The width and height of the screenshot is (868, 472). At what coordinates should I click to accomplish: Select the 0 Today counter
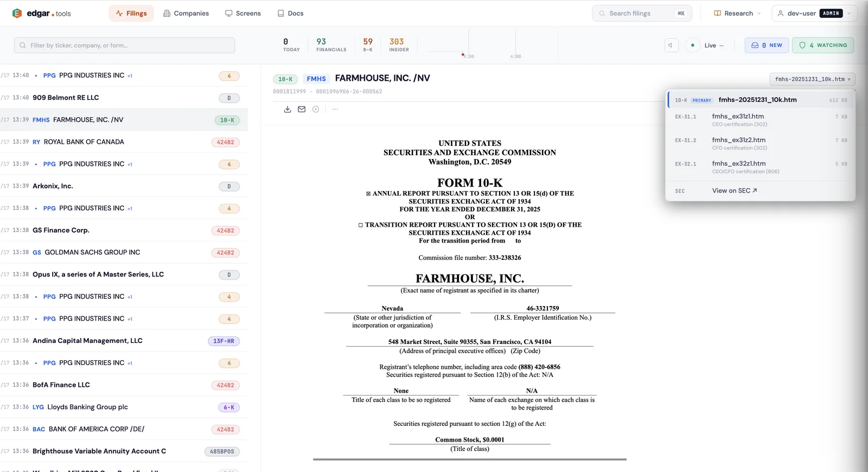tap(291, 45)
